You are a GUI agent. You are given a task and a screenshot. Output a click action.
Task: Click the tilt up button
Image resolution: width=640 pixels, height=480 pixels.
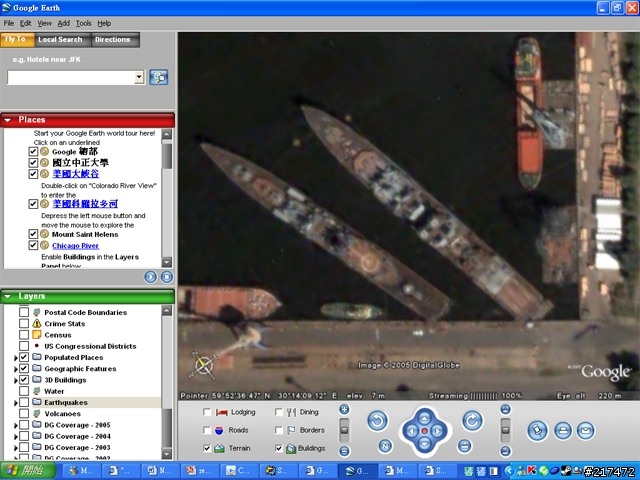point(505,409)
